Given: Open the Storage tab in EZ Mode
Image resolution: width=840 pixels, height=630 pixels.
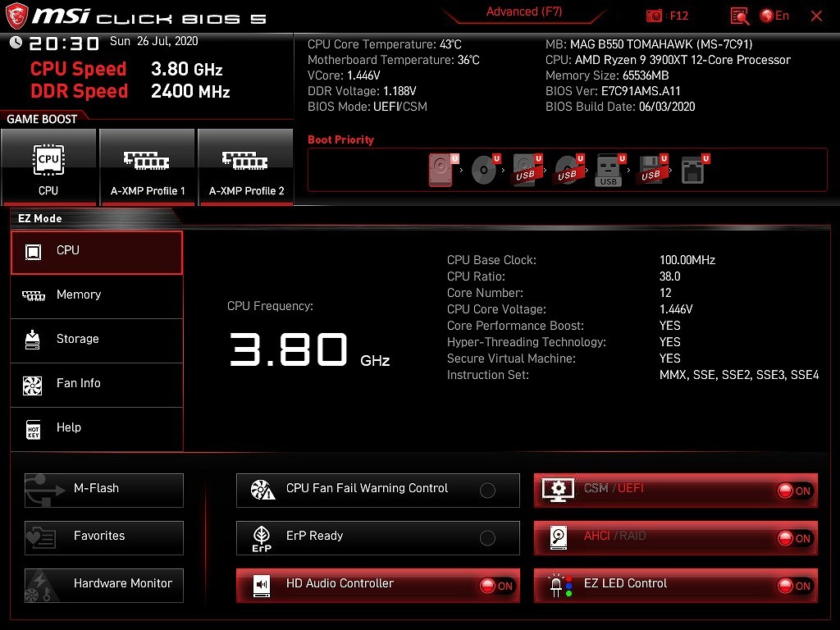Looking at the screenshot, I should (97, 340).
